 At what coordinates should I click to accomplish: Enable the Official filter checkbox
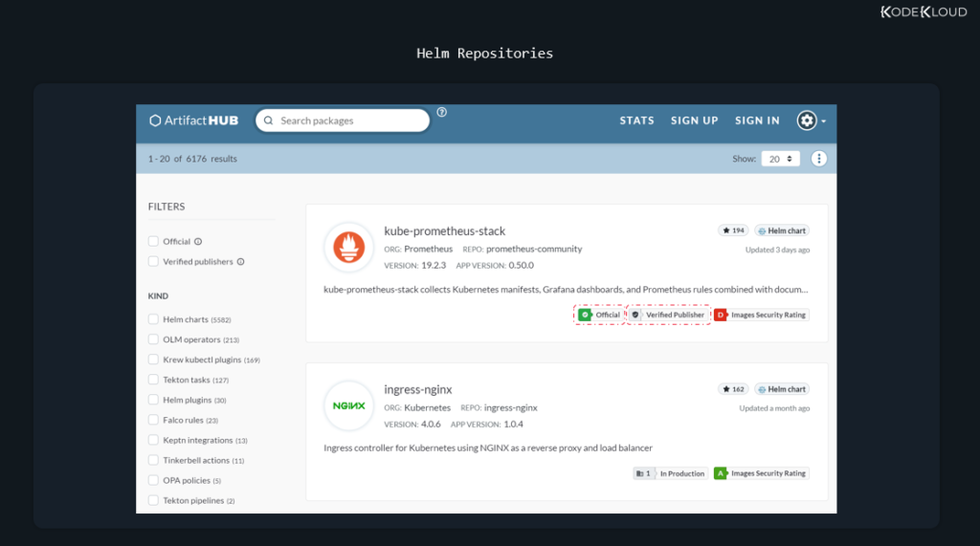point(153,241)
